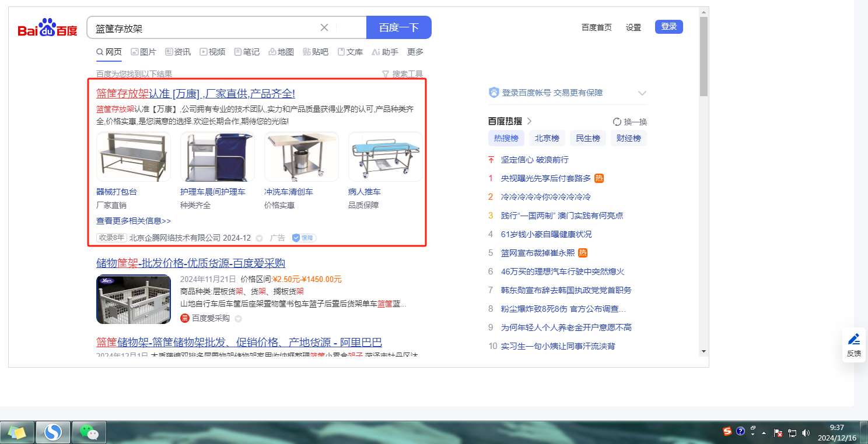Select the 北京榜 tab
The image size is (868, 444).
(547, 138)
